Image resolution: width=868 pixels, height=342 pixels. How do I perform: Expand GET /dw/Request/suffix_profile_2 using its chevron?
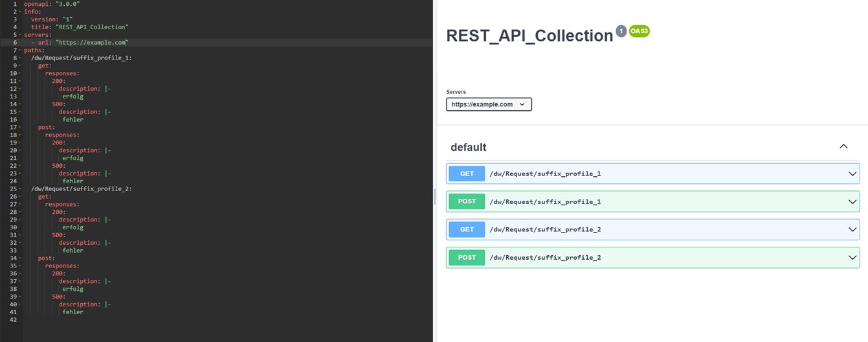(x=852, y=229)
